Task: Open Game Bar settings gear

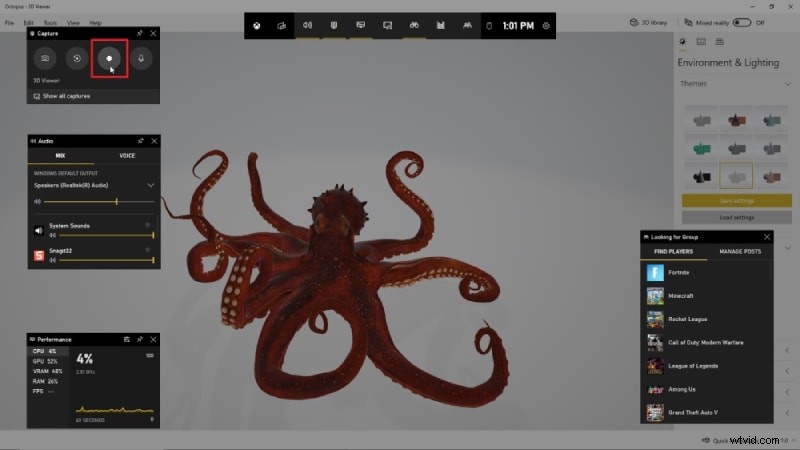Action: pos(546,25)
